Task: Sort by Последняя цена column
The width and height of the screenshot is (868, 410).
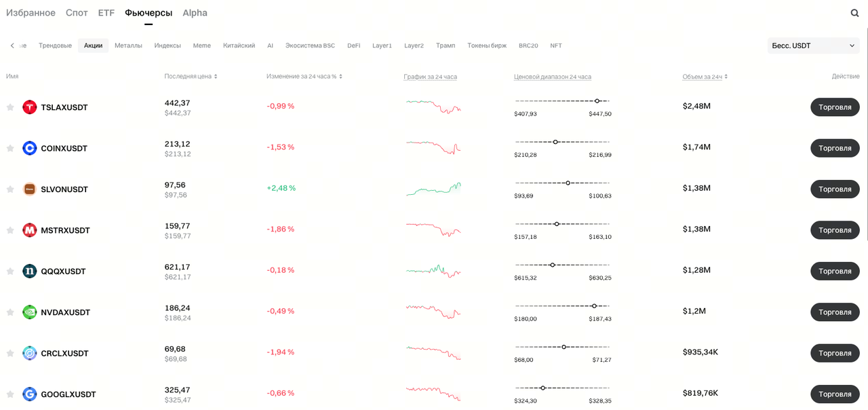Action: click(x=191, y=77)
